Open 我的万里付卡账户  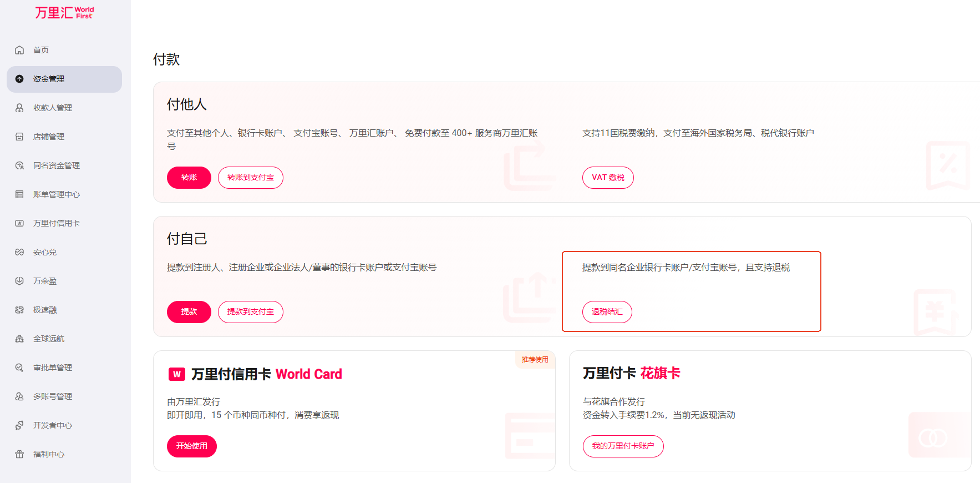[x=623, y=446]
